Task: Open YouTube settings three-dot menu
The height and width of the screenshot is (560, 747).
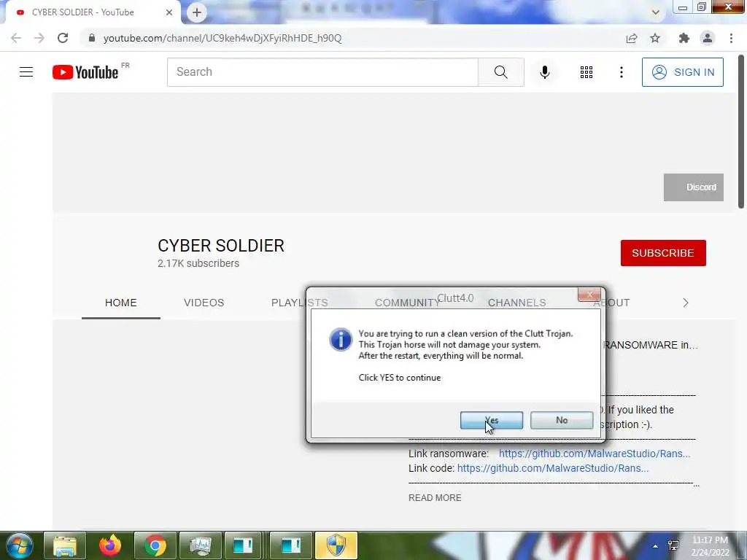Action: point(622,72)
